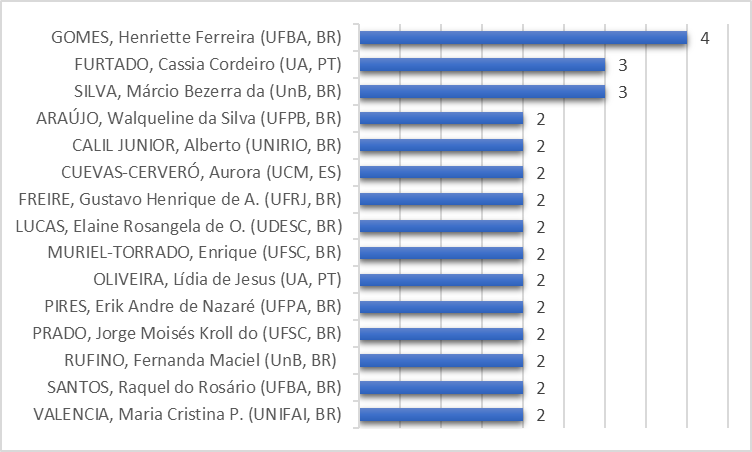
Task: Select the OLIVEIRA, Lídia de Jesus bar
Action: tap(441, 280)
